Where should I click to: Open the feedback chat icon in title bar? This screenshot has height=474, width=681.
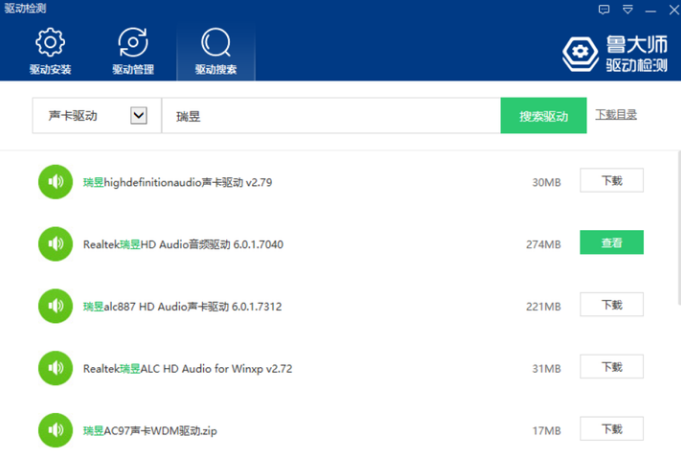click(x=604, y=10)
